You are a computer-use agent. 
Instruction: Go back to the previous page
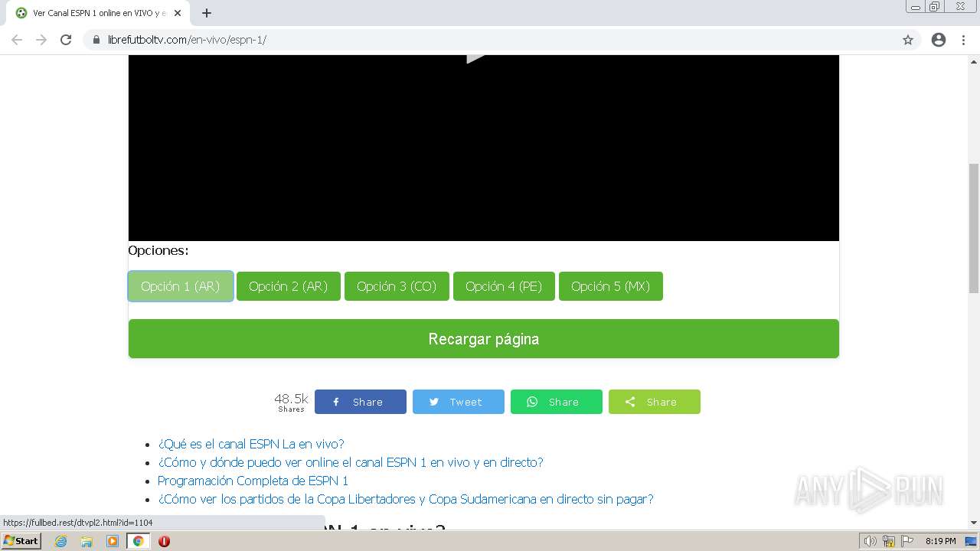pyautogui.click(x=17, y=40)
